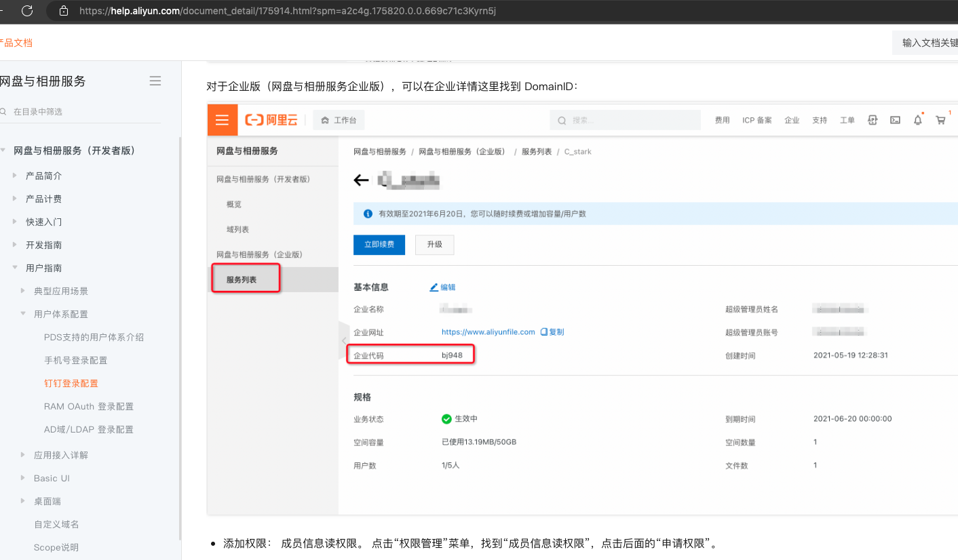This screenshot has width=958, height=560.
Task: Collapse the arrow next to 用户体系配置
Action: [24, 314]
